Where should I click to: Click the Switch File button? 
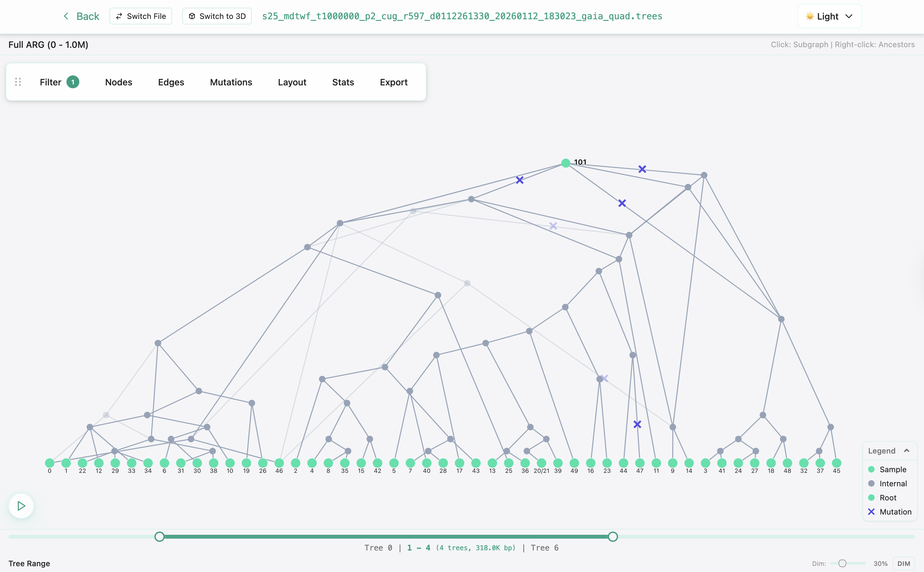tap(141, 16)
